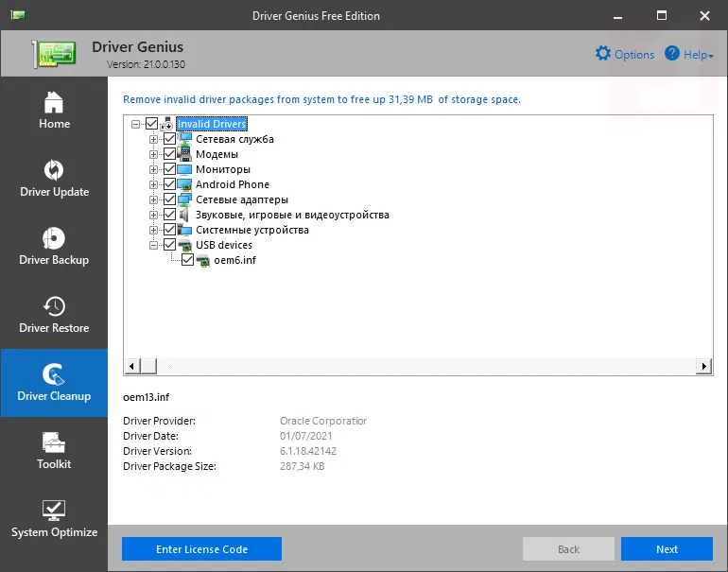Click the Next button
728x572 pixels.
click(667, 549)
